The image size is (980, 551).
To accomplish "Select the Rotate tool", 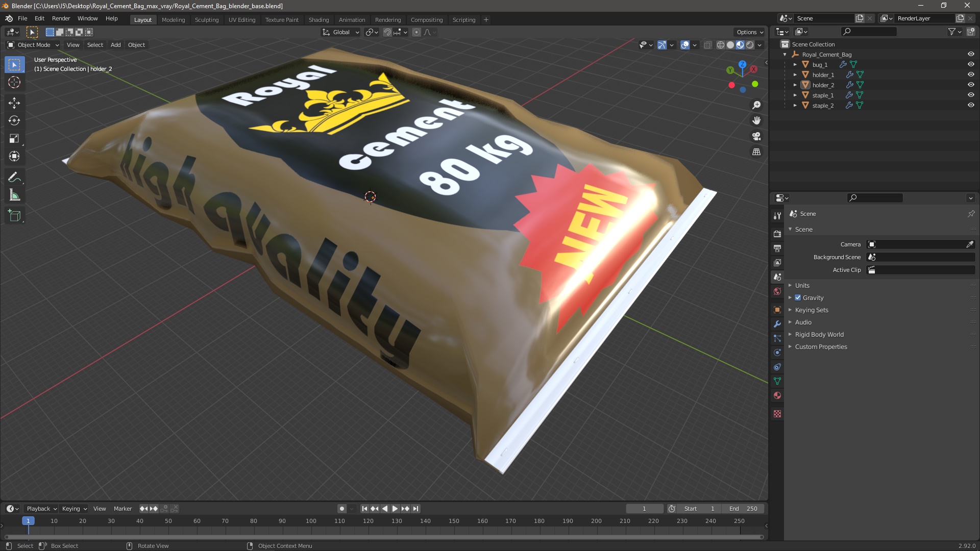I will [14, 120].
